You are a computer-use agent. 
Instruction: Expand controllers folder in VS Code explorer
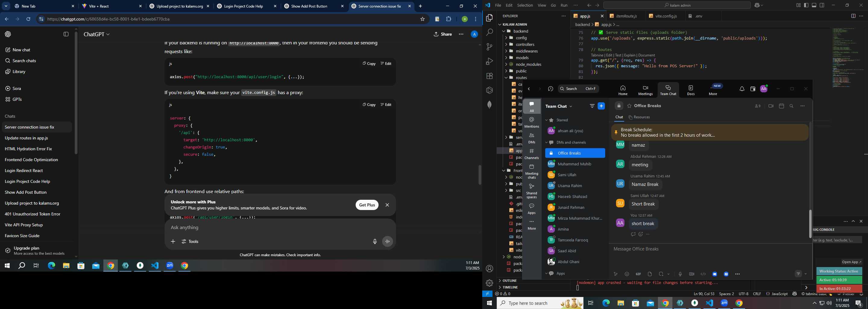pos(525,45)
